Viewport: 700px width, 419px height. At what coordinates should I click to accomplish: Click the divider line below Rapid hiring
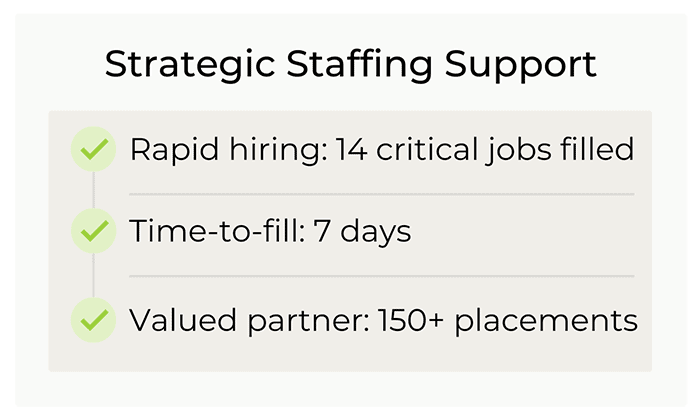coord(382,195)
